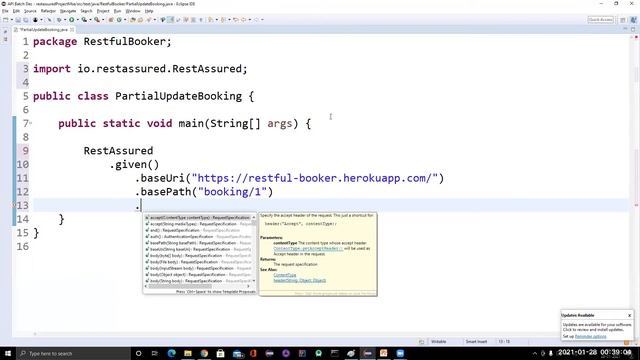640x360 pixels.
Task: Select accept(String mediaTypes) proposal
Action: [x=198, y=224]
